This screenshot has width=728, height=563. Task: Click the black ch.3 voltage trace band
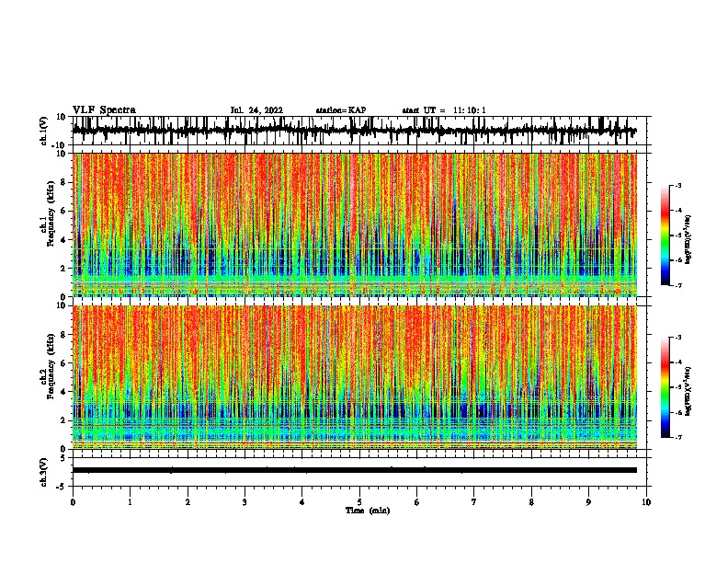pos(354,470)
